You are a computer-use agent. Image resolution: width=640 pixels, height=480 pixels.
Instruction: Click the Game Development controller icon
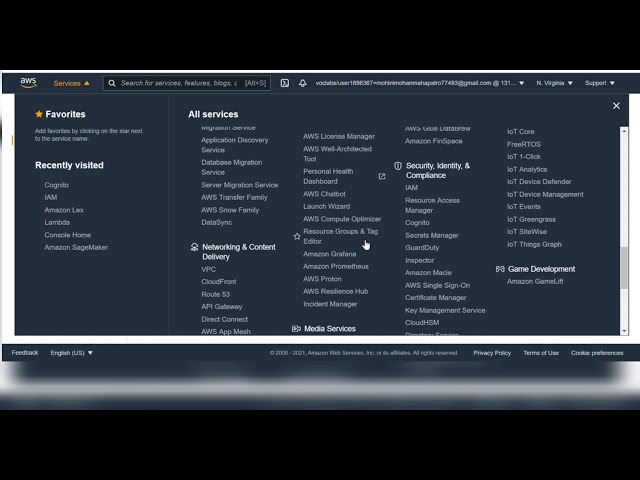[x=500, y=269]
